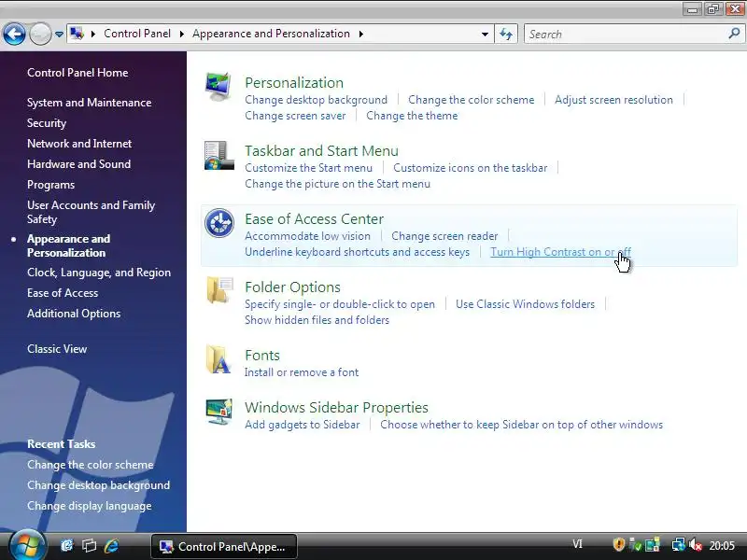Click the Fonts folder icon
This screenshot has width=747, height=560.
tap(218, 359)
